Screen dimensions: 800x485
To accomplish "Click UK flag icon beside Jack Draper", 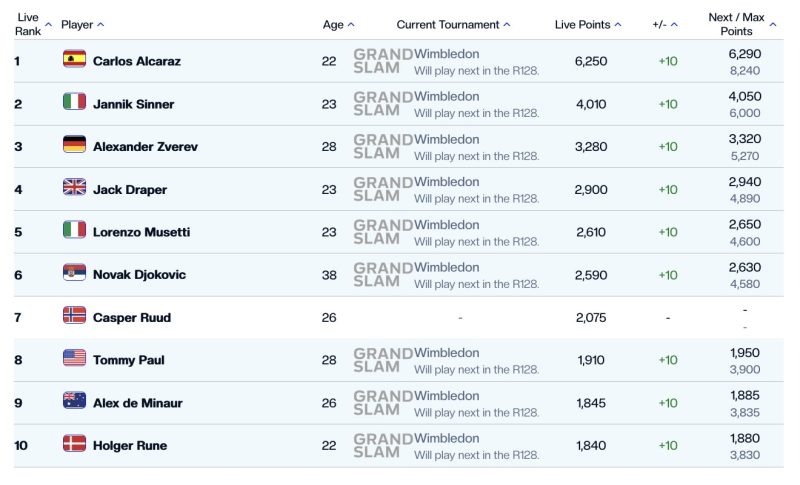I will 74,188.
